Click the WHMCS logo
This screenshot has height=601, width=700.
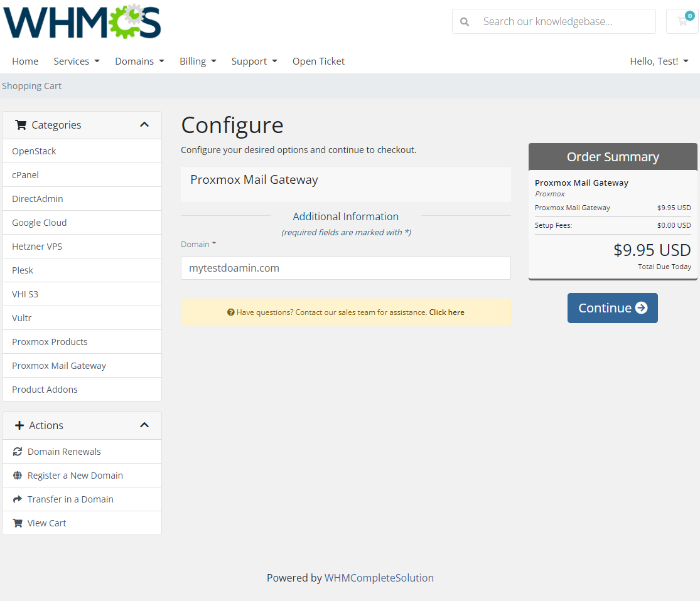click(82, 21)
